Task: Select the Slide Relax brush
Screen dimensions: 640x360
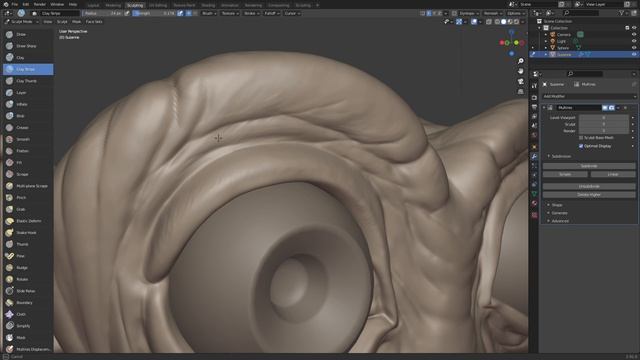Action: pos(28,291)
